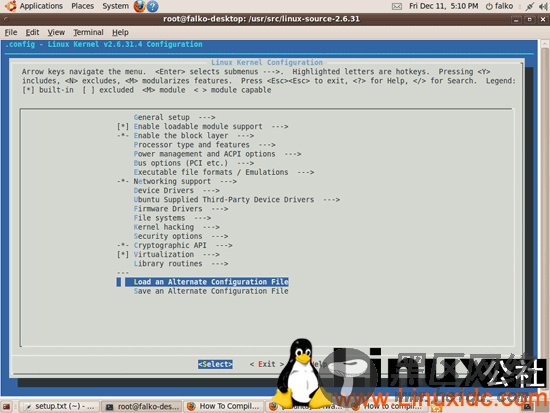Screen dimensions: 550x413
Task: Open the Security options submenu
Action: (181, 236)
